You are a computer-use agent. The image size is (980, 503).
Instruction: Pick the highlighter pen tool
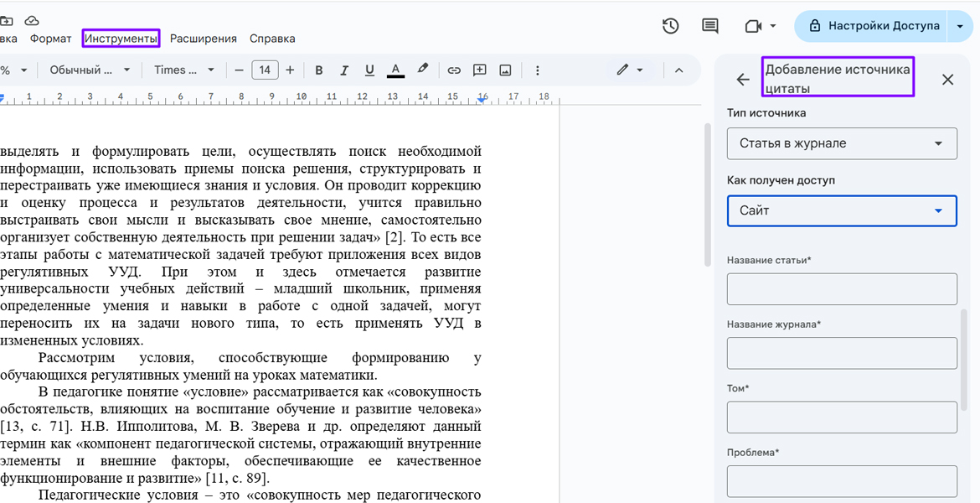[x=423, y=70]
